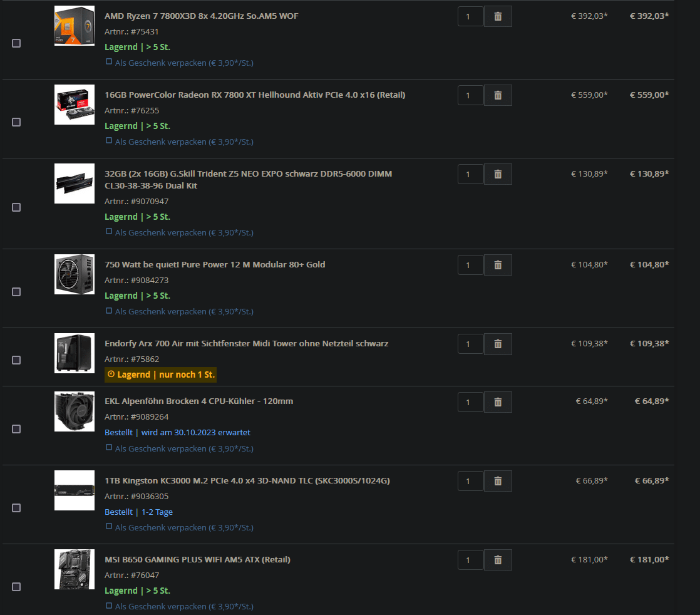
Task: Open 1TB Kingston KC3000 M.2 title link
Action: click(247, 480)
